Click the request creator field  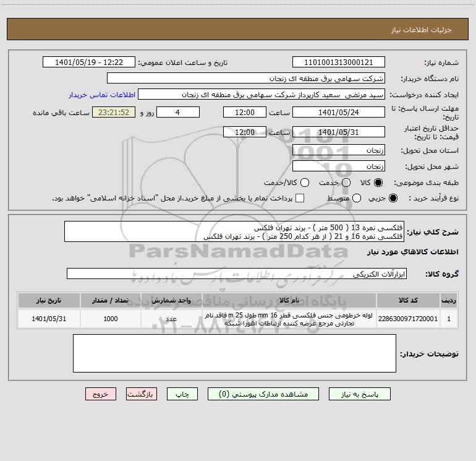[261, 95]
